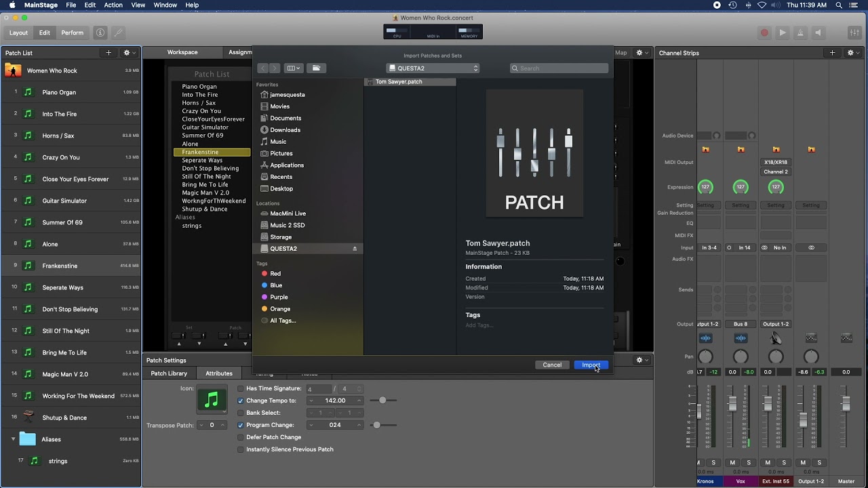Go back in the import dialog
The image size is (868, 488).
coord(263,68)
